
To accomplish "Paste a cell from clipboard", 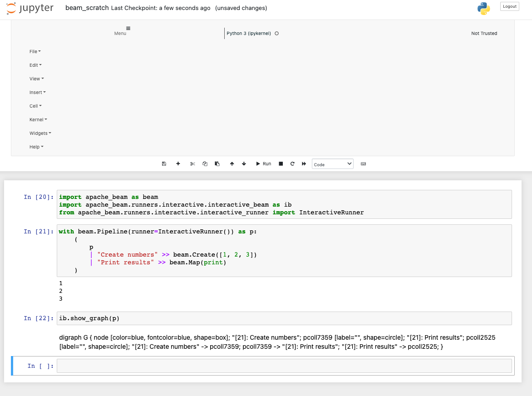I will (217, 163).
